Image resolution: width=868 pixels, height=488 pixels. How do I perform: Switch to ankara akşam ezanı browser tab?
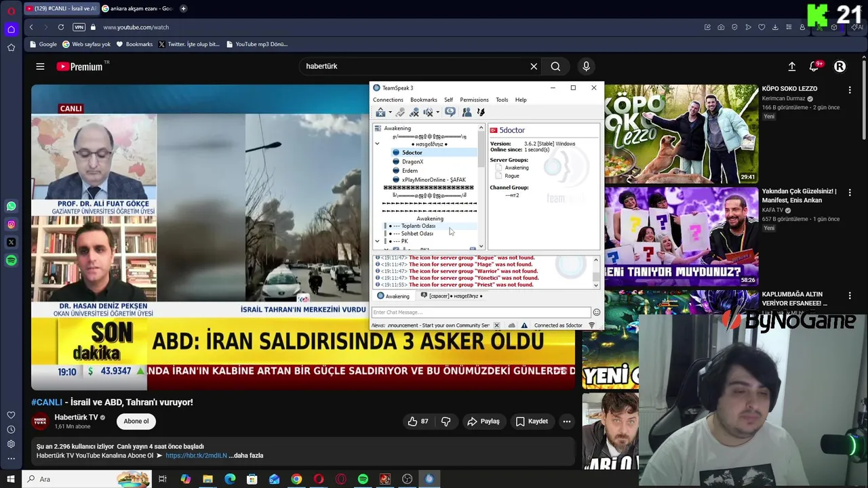[x=137, y=9]
